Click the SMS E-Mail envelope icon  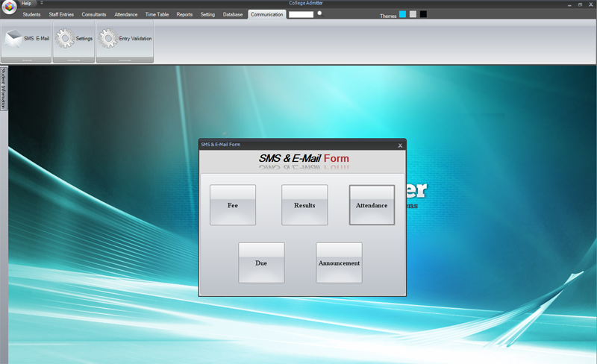(13, 39)
